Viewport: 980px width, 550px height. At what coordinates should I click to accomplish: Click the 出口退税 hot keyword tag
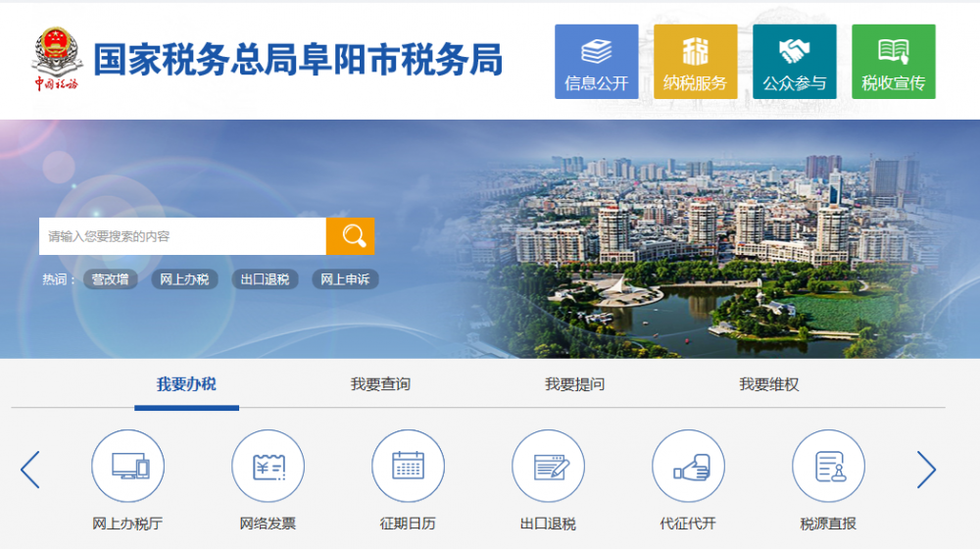266,279
